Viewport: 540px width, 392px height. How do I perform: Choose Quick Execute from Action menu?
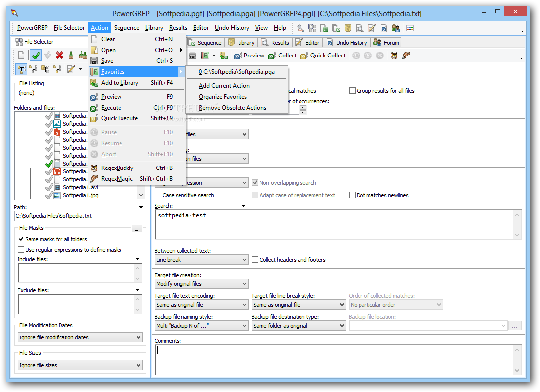tap(137, 118)
